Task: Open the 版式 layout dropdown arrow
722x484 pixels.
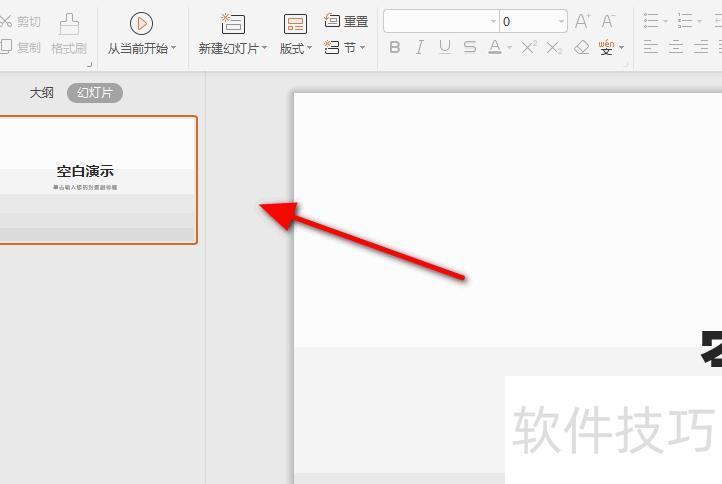Action: point(309,47)
